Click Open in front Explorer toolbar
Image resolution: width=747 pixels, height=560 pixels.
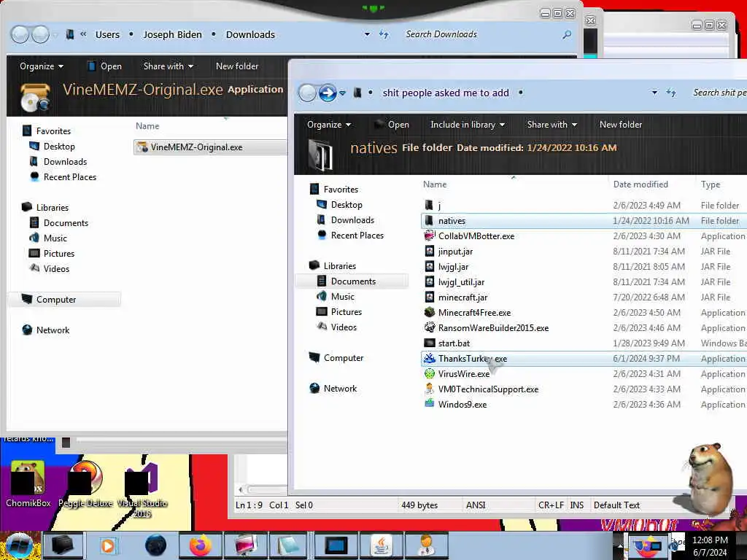point(392,124)
